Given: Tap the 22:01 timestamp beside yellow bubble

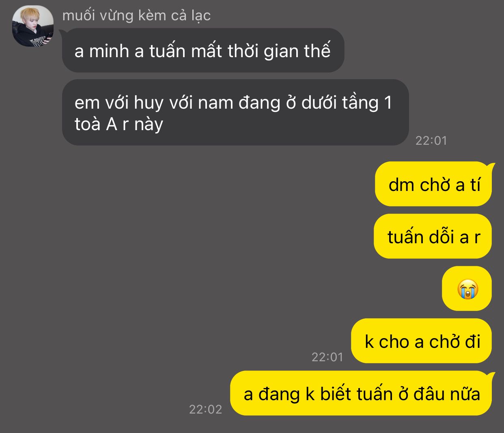Looking at the screenshot, I should 327,357.
